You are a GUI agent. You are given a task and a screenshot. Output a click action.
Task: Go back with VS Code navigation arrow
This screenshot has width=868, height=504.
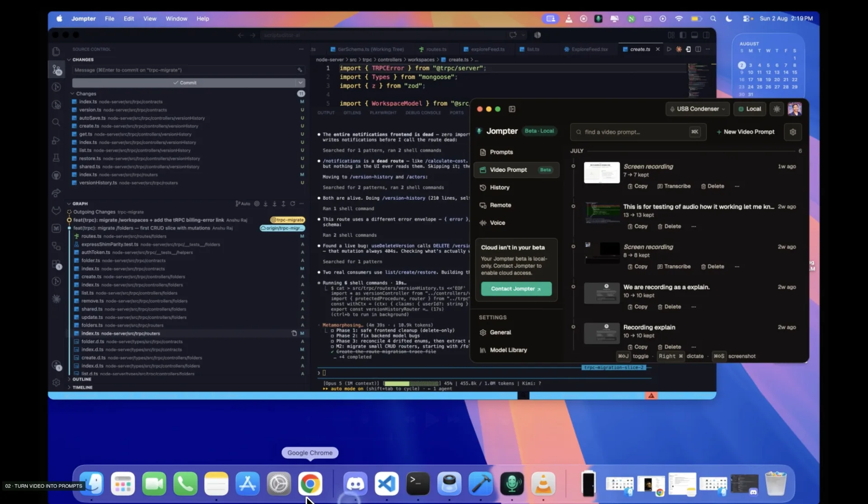coord(241,35)
